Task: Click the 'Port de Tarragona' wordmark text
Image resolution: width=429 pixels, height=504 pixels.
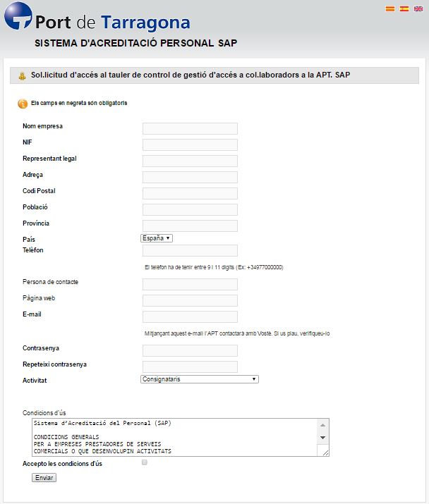Action: (113, 23)
